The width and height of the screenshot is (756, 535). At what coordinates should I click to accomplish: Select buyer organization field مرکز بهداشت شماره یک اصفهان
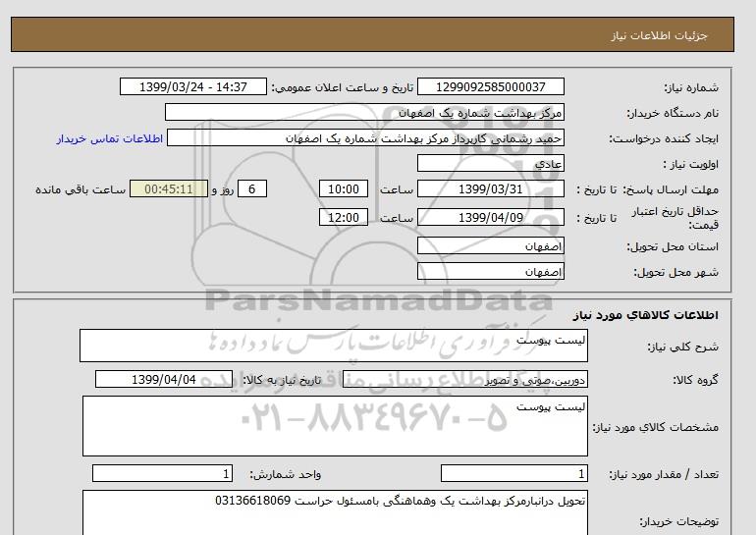[x=364, y=112]
